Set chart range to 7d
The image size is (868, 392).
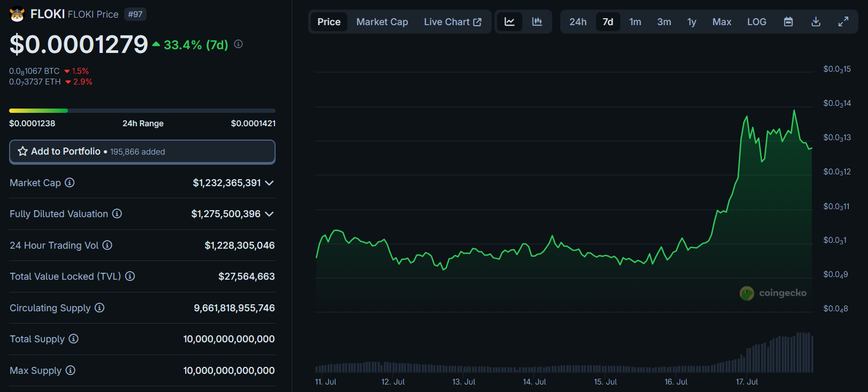(608, 22)
